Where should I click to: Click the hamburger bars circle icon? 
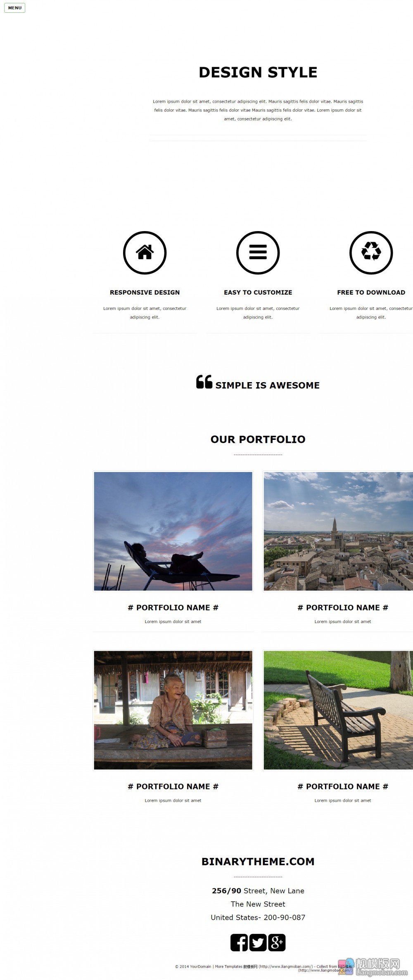258,253
